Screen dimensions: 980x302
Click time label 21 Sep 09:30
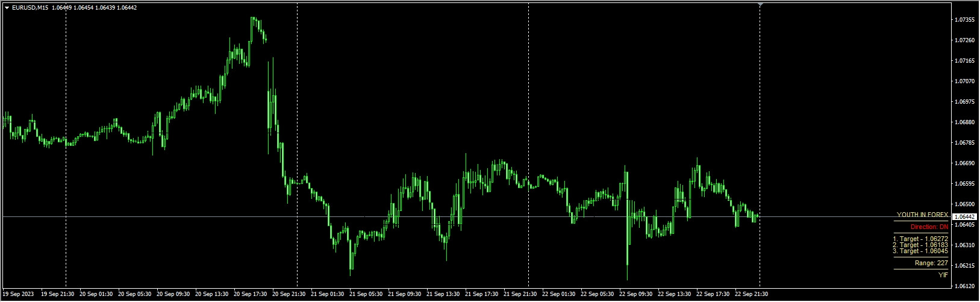coord(405,295)
